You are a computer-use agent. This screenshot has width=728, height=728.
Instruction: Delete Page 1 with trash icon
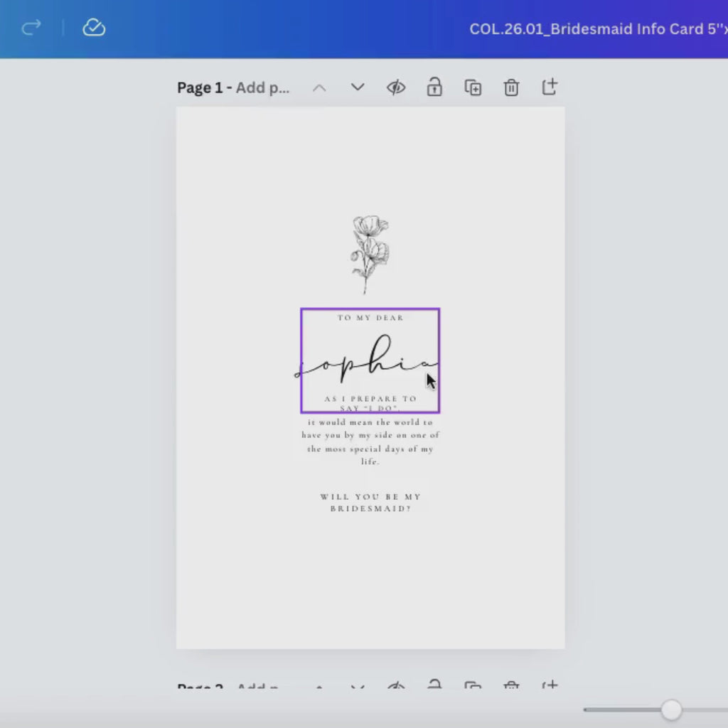(x=511, y=87)
